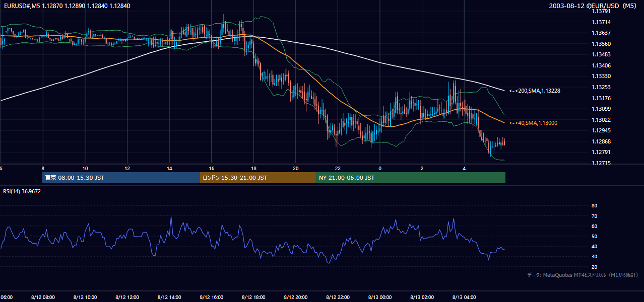Viewport: 644px width, 302px height.
Task: Click RSI scale value 80
Action: 594,206
